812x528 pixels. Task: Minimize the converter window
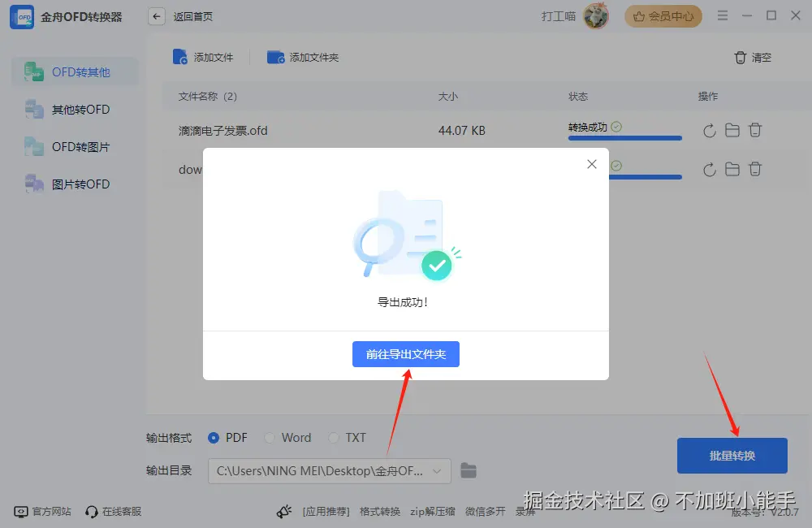(x=747, y=15)
